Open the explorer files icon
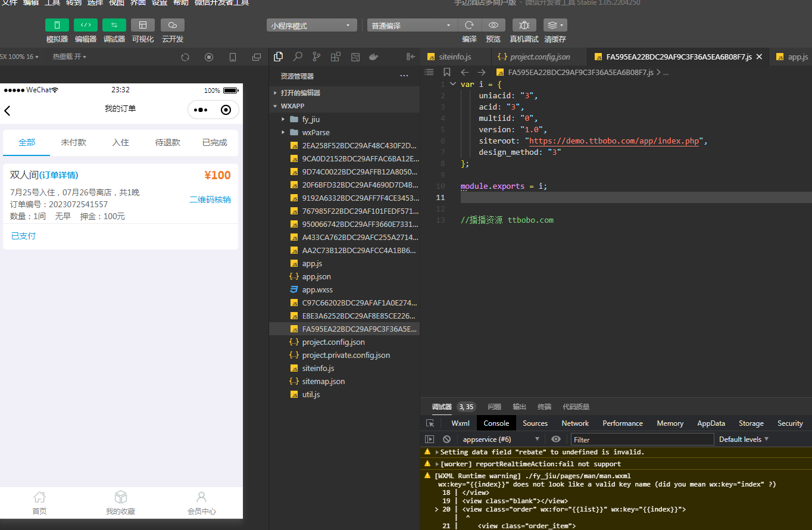 coord(278,57)
